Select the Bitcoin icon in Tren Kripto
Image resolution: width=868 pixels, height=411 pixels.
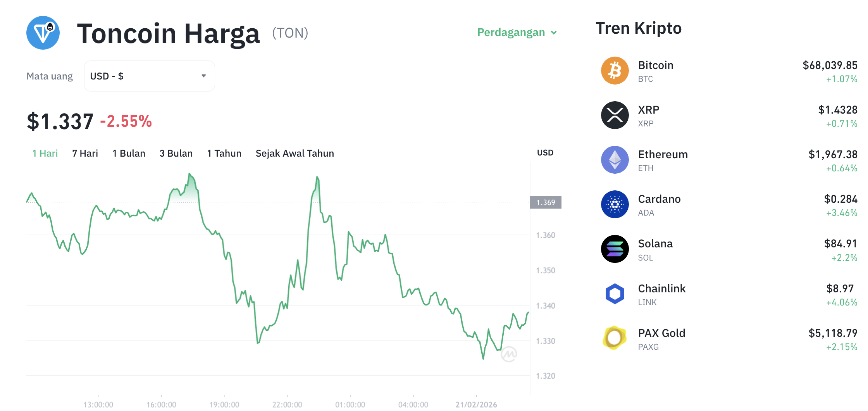(614, 70)
